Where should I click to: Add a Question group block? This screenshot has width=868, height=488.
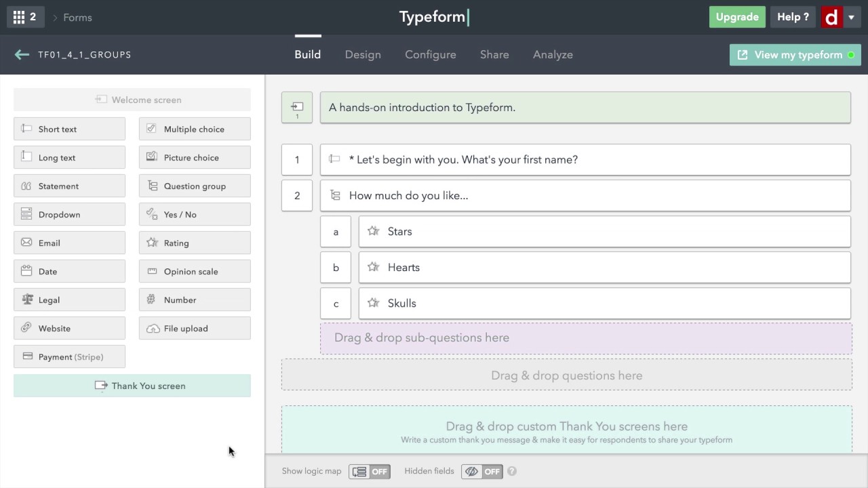195,186
